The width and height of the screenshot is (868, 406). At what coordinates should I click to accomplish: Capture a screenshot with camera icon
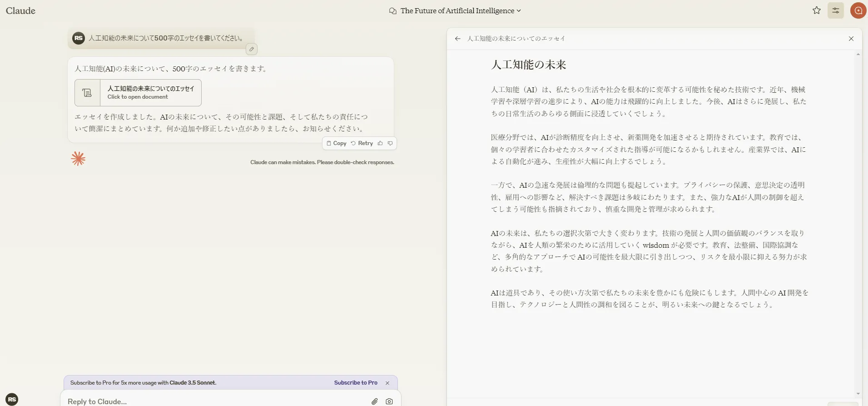click(389, 401)
